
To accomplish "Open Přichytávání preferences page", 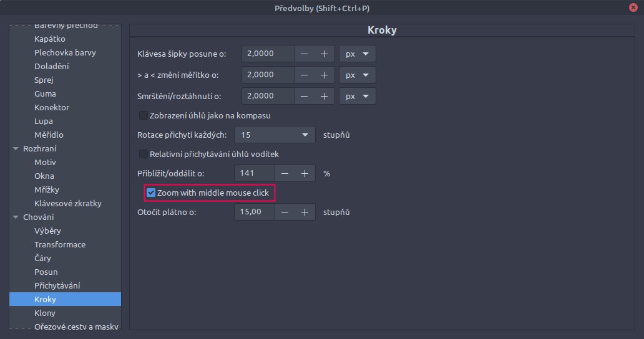I will click(57, 285).
